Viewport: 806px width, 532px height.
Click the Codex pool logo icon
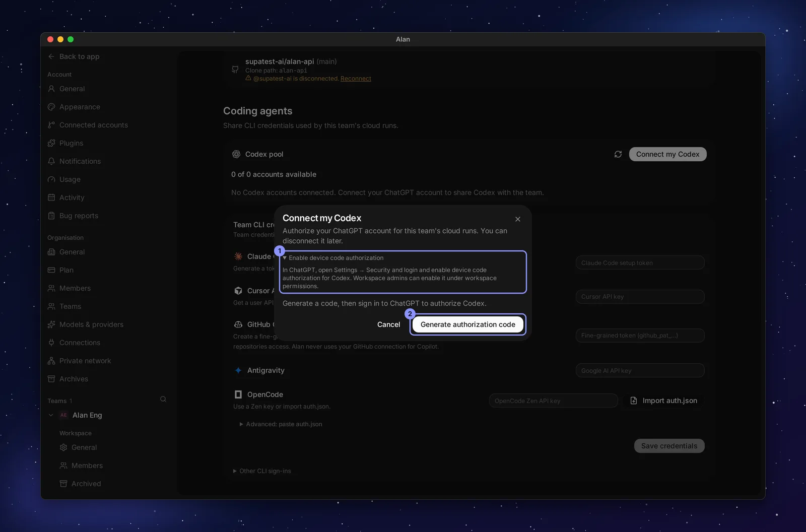coord(236,154)
